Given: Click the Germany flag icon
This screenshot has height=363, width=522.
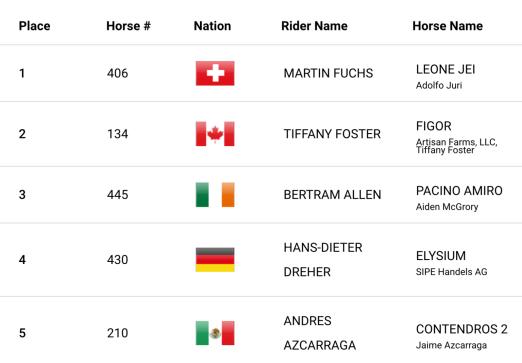Looking at the screenshot, I should click(215, 260).
